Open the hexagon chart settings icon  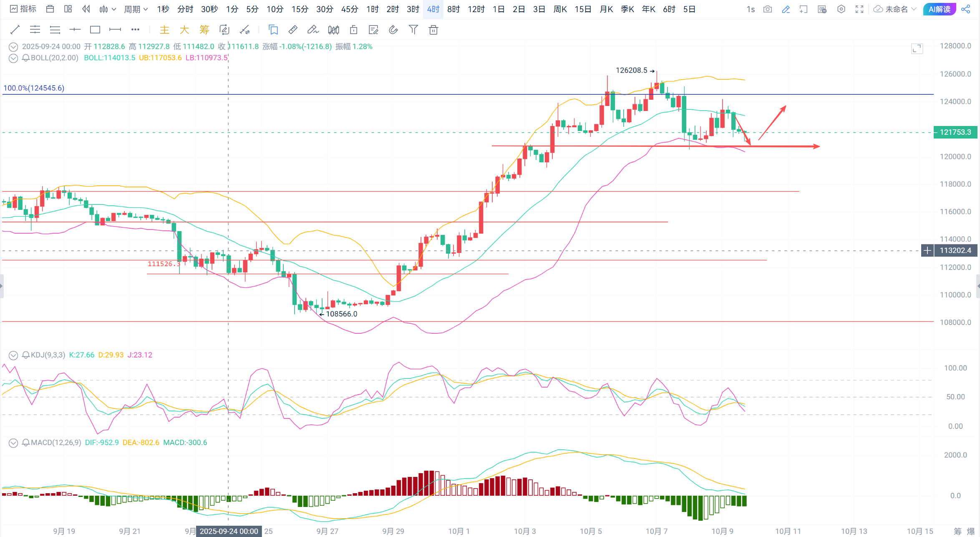(x=841, y=9)
